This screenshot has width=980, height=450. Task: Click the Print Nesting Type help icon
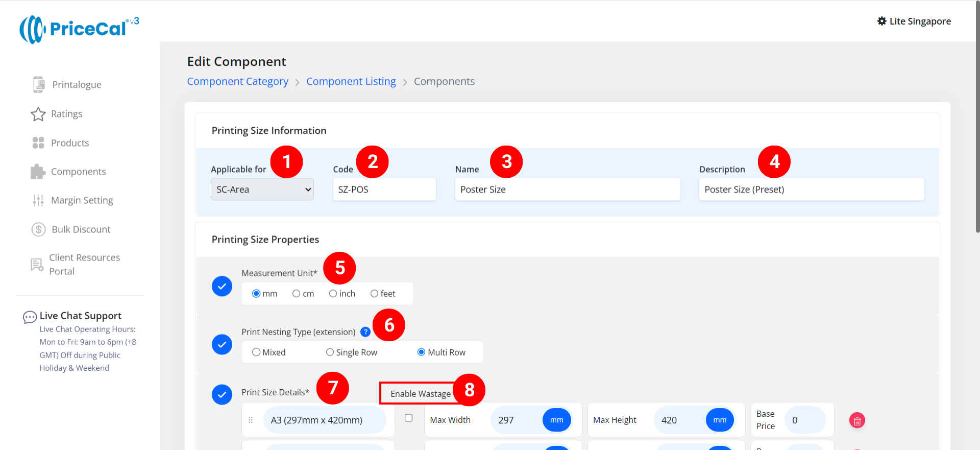[365, 332]
